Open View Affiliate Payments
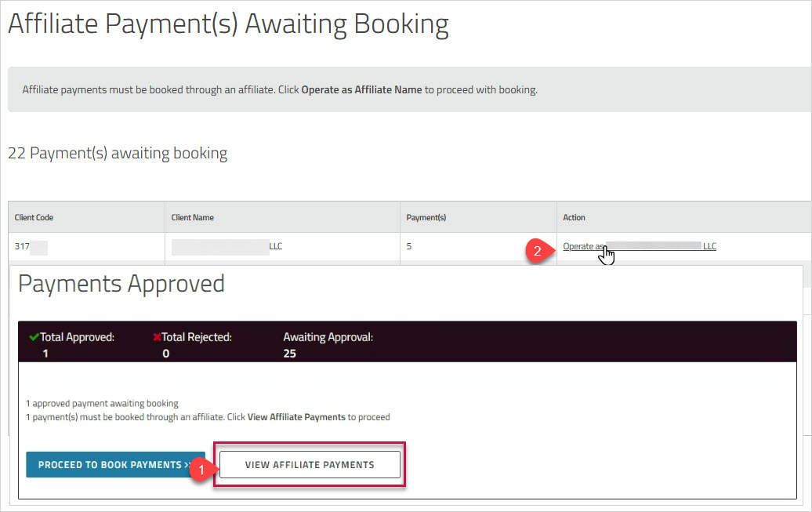812x512 pixels. coord(310,465)
